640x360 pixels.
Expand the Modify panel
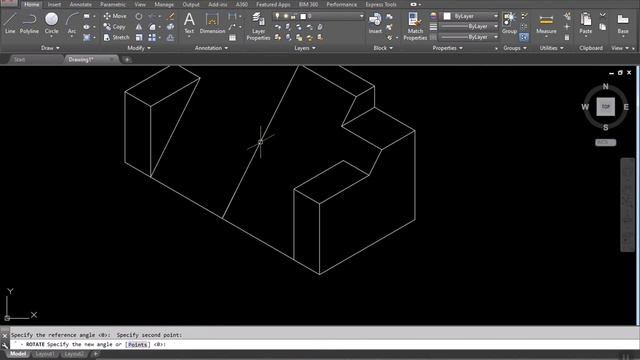pos(139,48)
